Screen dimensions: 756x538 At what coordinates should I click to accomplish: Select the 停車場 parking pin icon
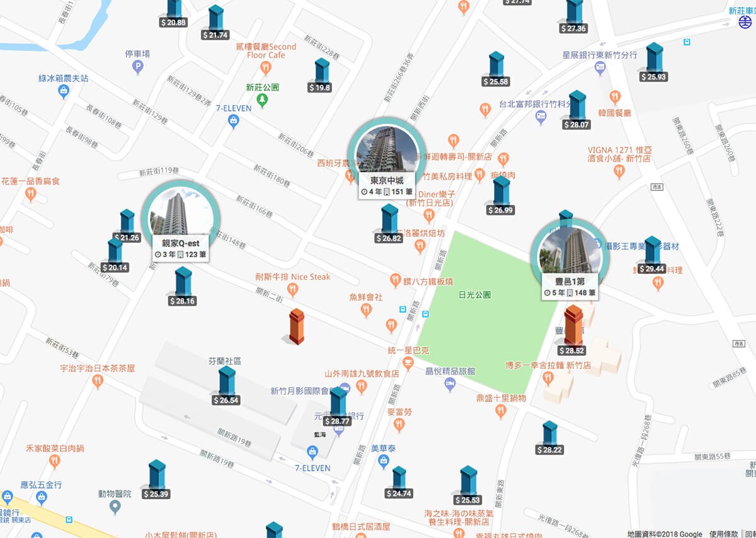[x=138, y=68]
